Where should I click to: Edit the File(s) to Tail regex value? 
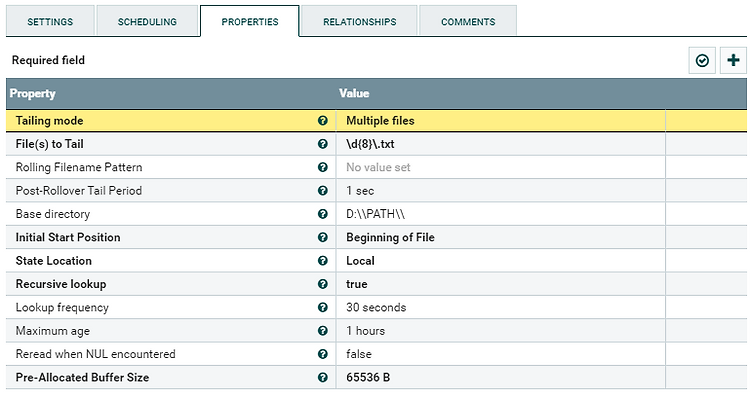[500, 144]
